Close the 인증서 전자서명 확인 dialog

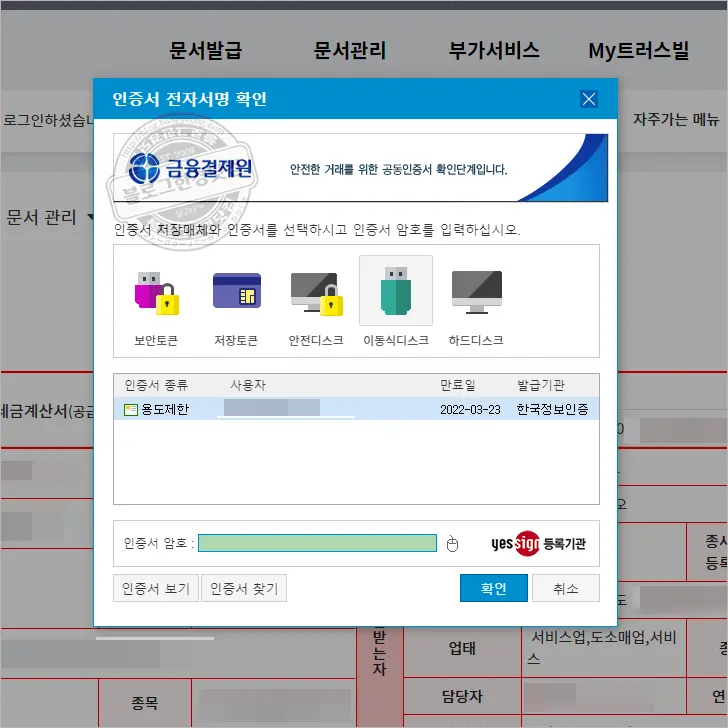589,99
